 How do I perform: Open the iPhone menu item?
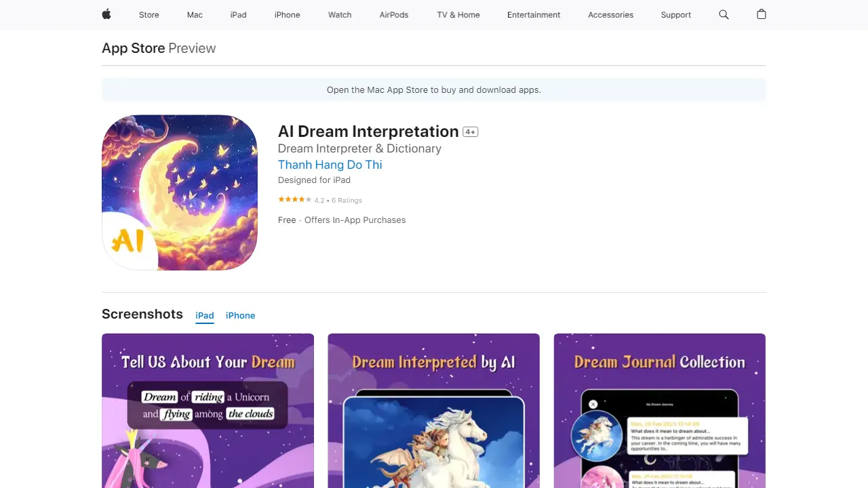coord(288,15)
